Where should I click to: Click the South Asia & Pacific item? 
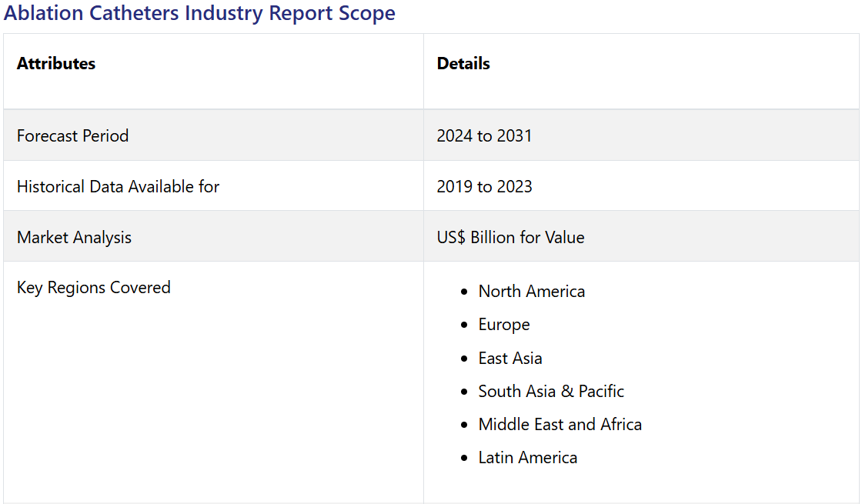pyautogui.click(x=550, y=392)
